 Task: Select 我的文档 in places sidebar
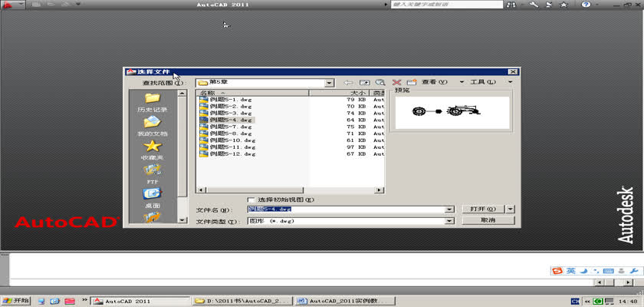tap(153, 126)
